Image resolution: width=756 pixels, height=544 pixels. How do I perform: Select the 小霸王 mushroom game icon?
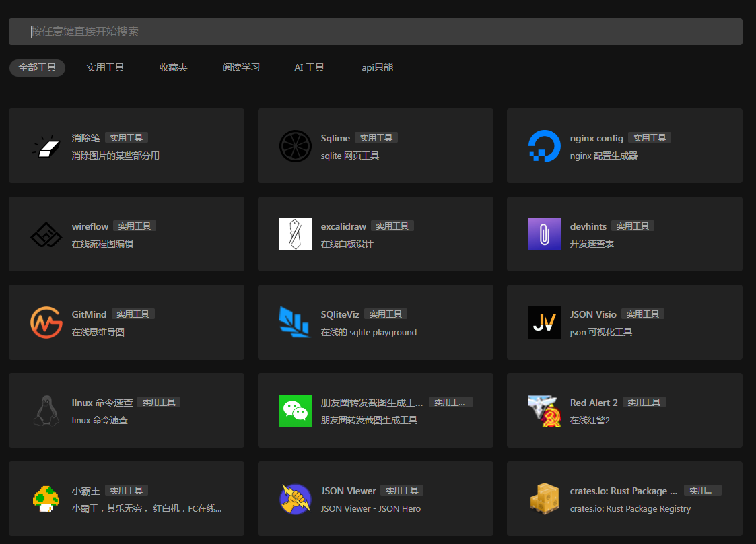pos(46,499)
